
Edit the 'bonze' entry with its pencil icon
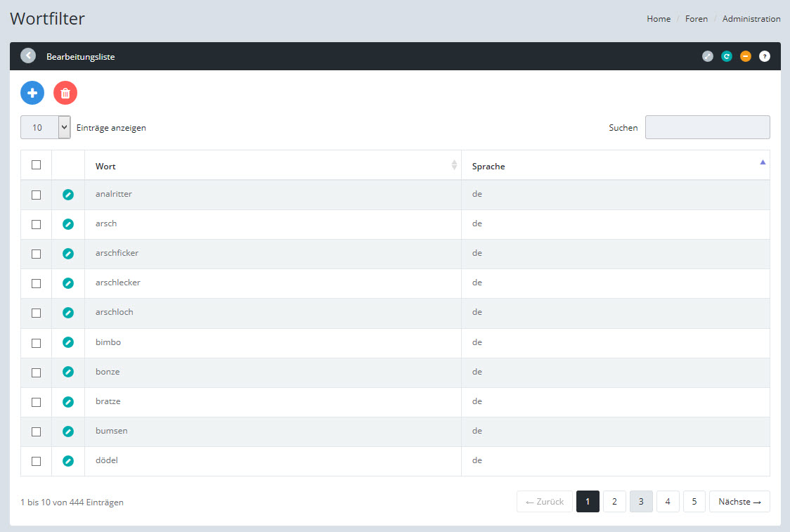pos(68,372)
